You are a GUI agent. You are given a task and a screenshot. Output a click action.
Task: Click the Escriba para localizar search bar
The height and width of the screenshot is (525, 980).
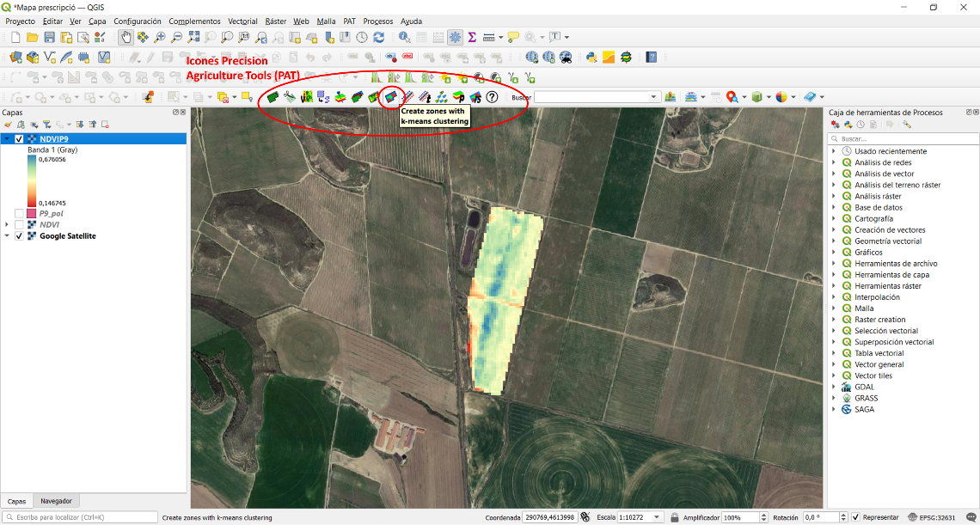79,517
